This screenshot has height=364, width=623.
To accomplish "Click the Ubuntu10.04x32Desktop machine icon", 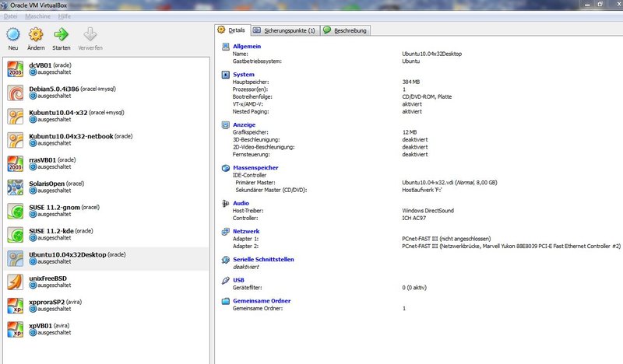I will coord(16,258).
